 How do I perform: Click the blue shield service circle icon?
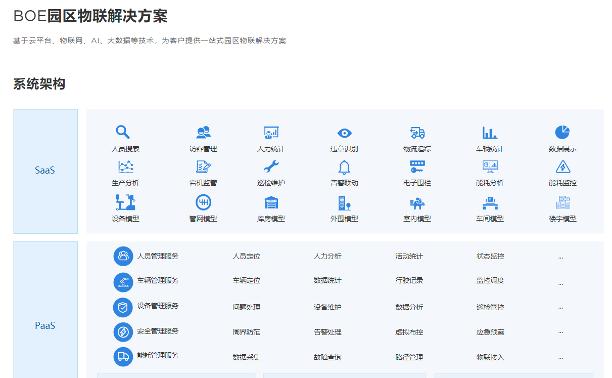click(x=123, y=307)
